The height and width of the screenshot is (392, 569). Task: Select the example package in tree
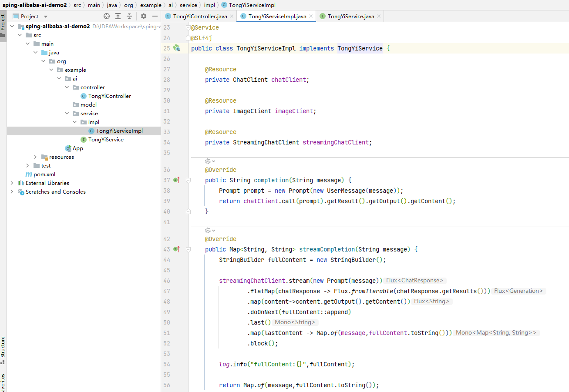pos(75,70)
